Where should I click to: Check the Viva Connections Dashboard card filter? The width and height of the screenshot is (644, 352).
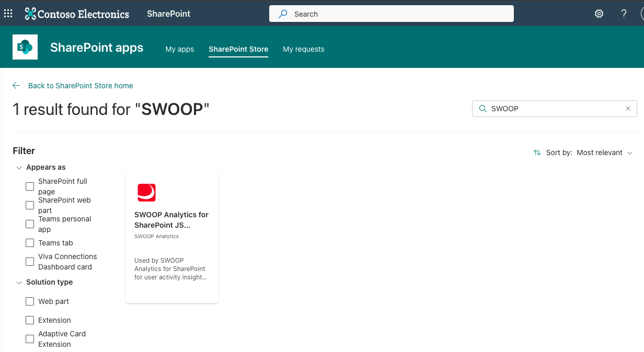pos(30,262)
